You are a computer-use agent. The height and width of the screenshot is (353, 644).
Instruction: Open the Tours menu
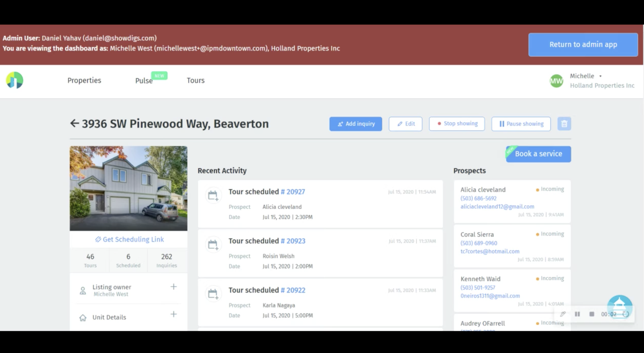pyautogui.click(x=196, y=80)
